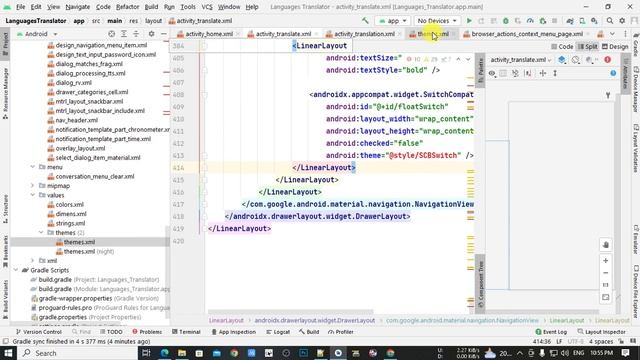Collapse all items in Project panel
The height and width of the screenshot is (360, 640).
(x=136, y=34)
